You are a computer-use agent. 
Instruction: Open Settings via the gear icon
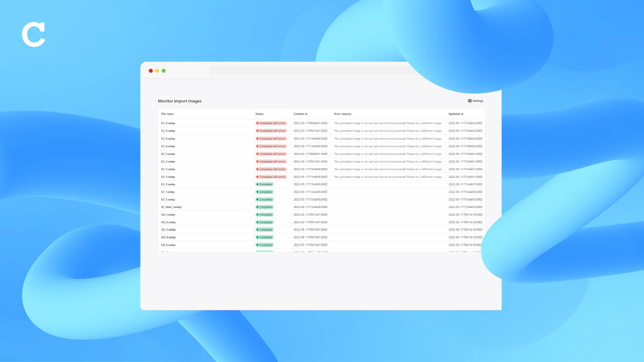tap(470, 101)
